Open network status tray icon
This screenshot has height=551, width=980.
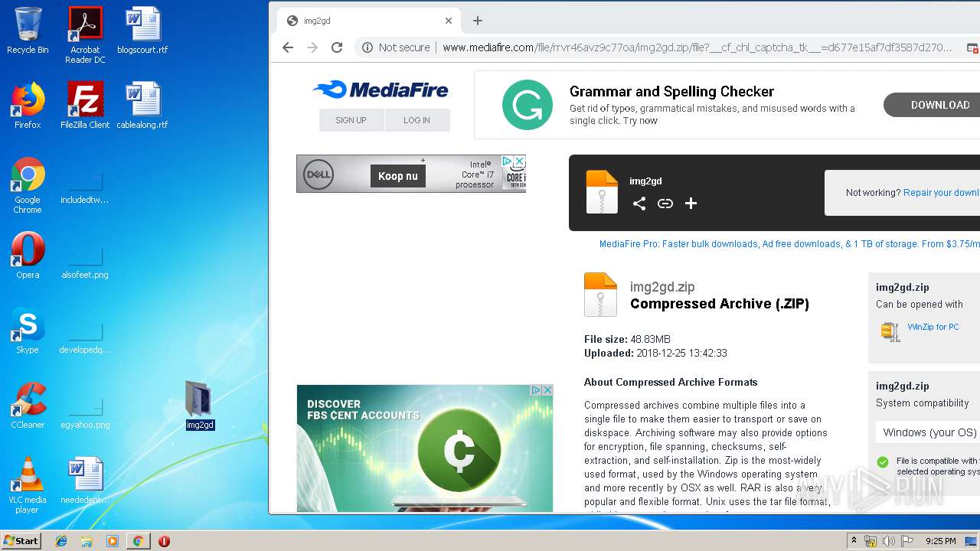pos(871,541)
